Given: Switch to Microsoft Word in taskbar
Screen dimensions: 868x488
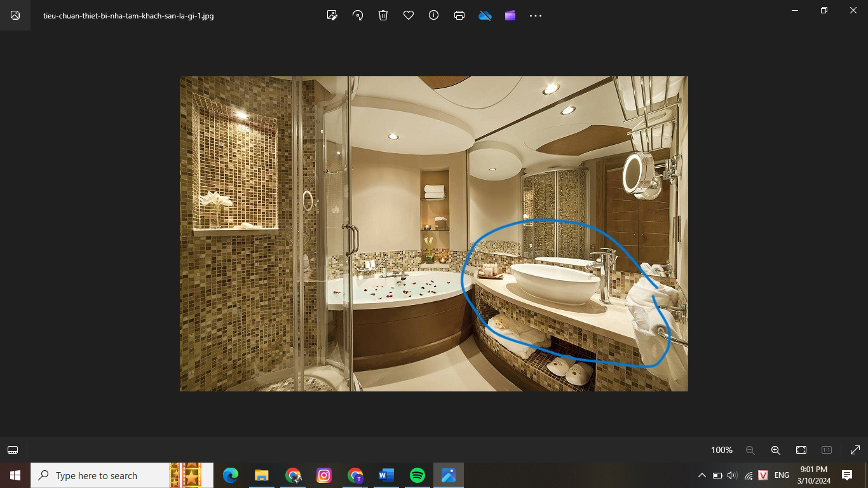Looking at the screenshot, I should point(386,475).
